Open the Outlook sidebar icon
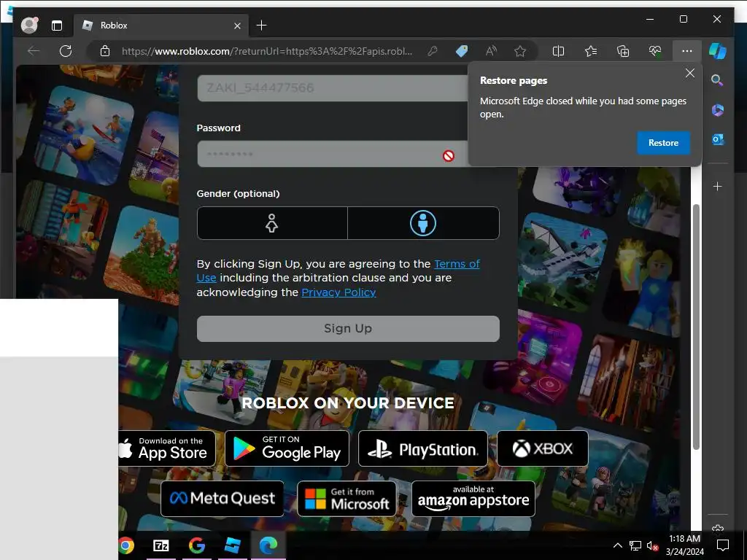 click(718, 139)
